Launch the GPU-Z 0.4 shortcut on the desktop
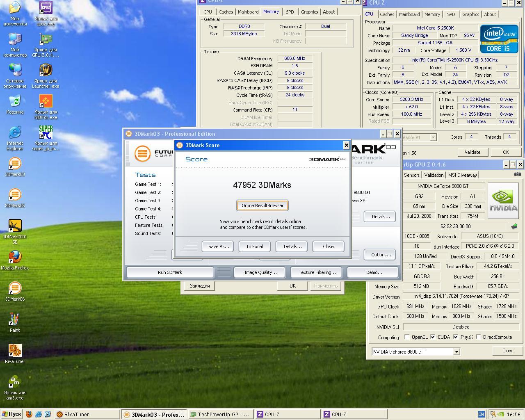This screenshot has height=420, width=525. coord(46,45)
